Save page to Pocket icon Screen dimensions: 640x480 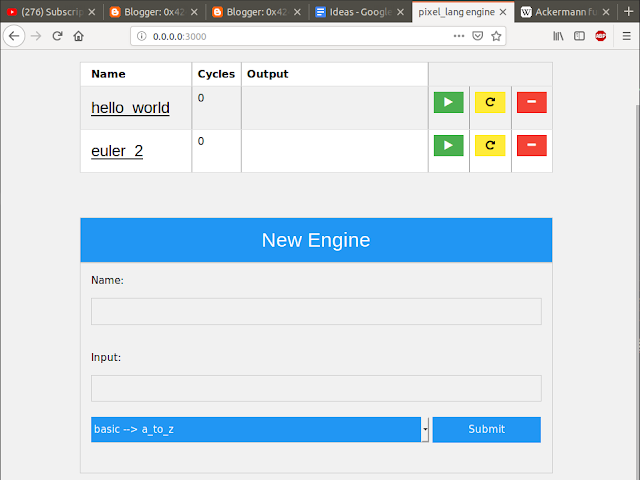[x=478, y=36]
